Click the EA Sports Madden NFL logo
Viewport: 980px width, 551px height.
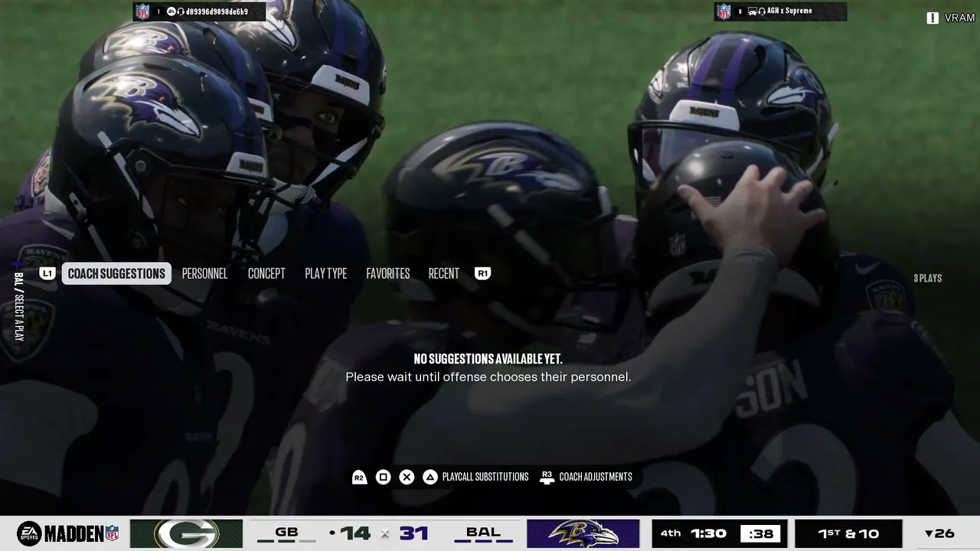pos(68,533)
